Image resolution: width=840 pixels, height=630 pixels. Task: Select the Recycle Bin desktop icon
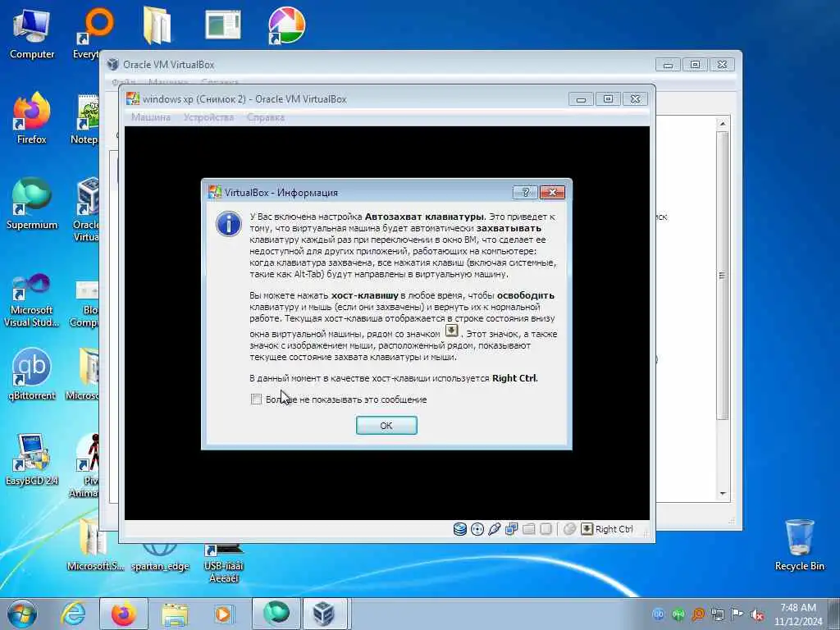tap(799, 545)
